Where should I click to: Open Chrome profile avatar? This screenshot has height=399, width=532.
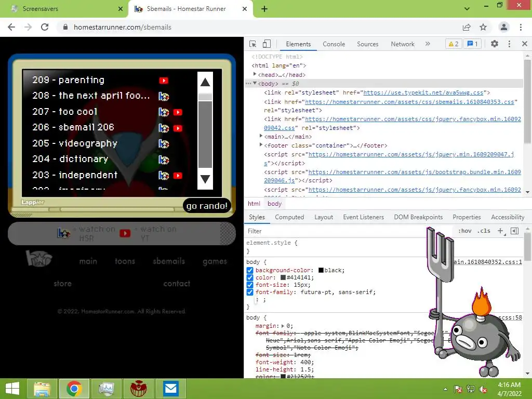point(504,27)
